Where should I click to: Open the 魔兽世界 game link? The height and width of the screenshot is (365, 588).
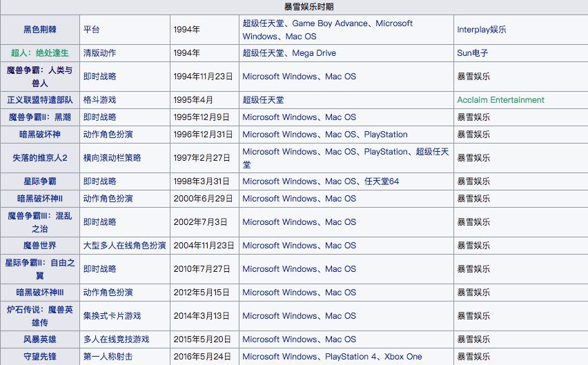40,246
